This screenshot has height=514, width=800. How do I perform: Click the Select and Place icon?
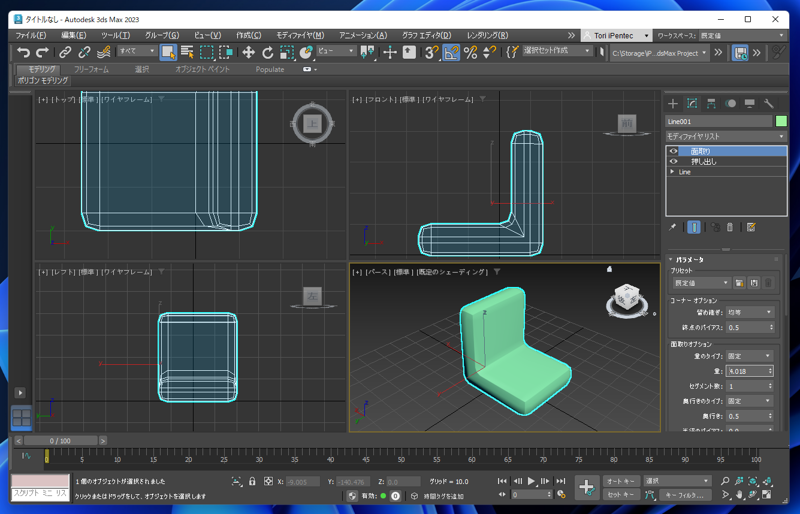coord(306,52)
